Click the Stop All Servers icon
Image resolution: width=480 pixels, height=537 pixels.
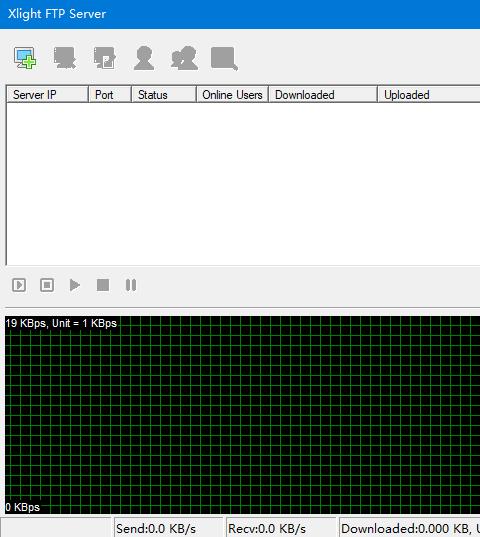point(47,285)
